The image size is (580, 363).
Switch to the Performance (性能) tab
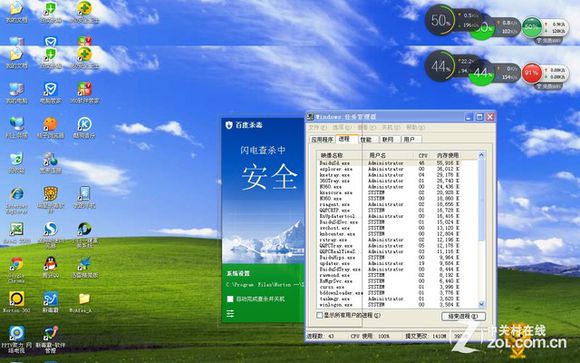tap(368, 140)
